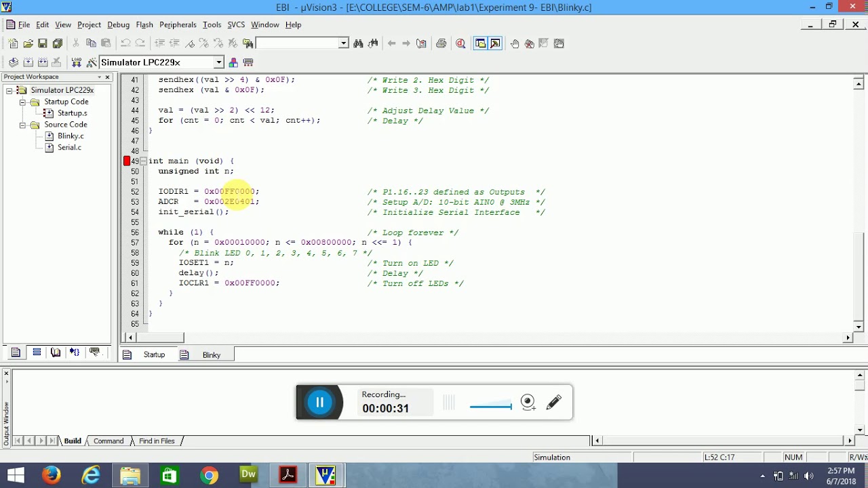Viewport: 868px width, 488px height.
Task: Show the Books tab in Project Workspace
Action: point(56,352)
